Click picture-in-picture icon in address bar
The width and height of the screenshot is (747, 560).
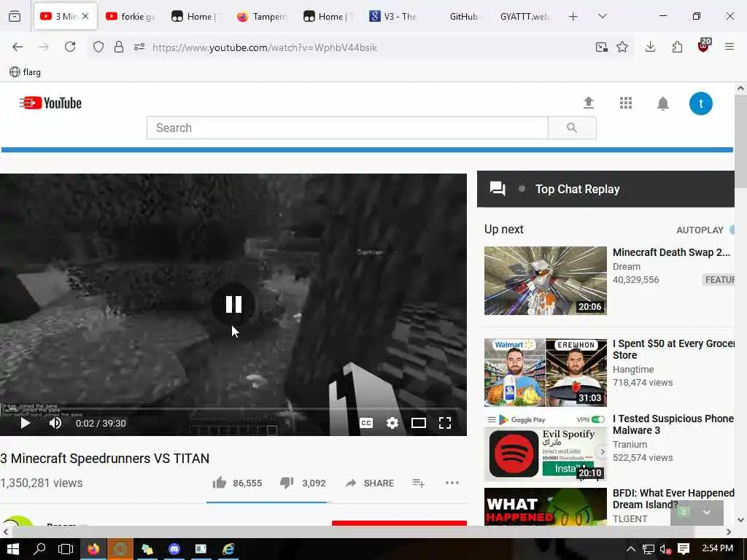[x=601, y=47]
